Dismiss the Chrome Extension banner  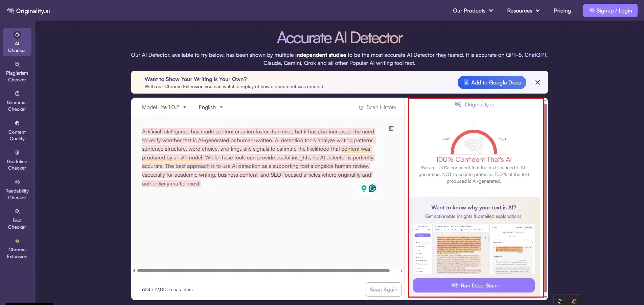(x=538, y=82)
